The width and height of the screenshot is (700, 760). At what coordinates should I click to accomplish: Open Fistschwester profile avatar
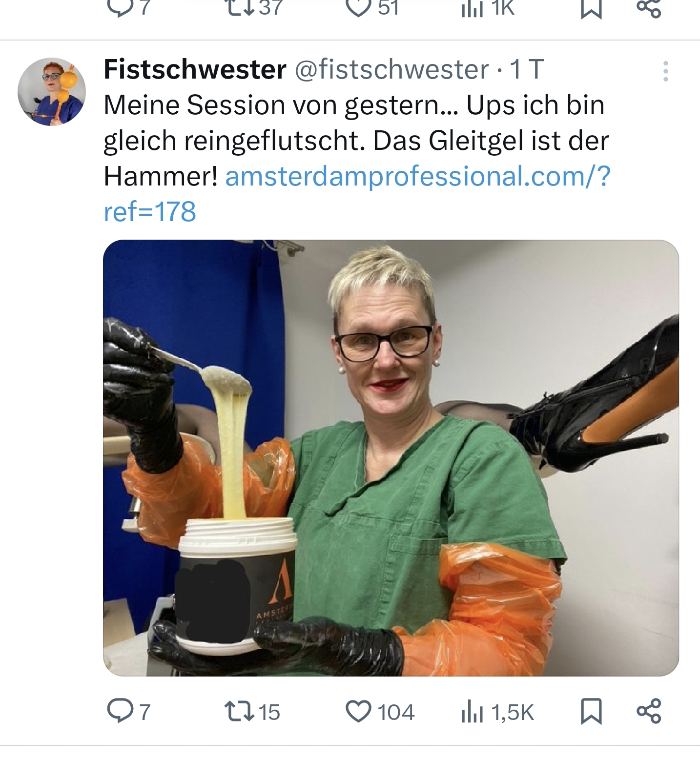pos(52,92)
